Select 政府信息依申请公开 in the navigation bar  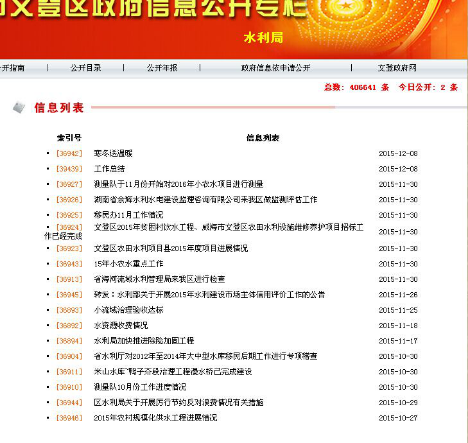(275, 68)
